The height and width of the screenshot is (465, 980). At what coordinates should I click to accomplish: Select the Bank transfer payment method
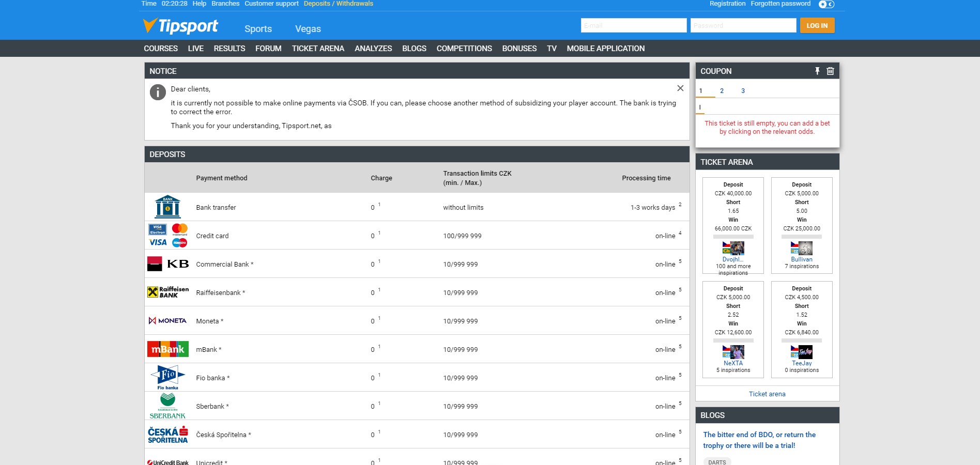pos(216,207)
